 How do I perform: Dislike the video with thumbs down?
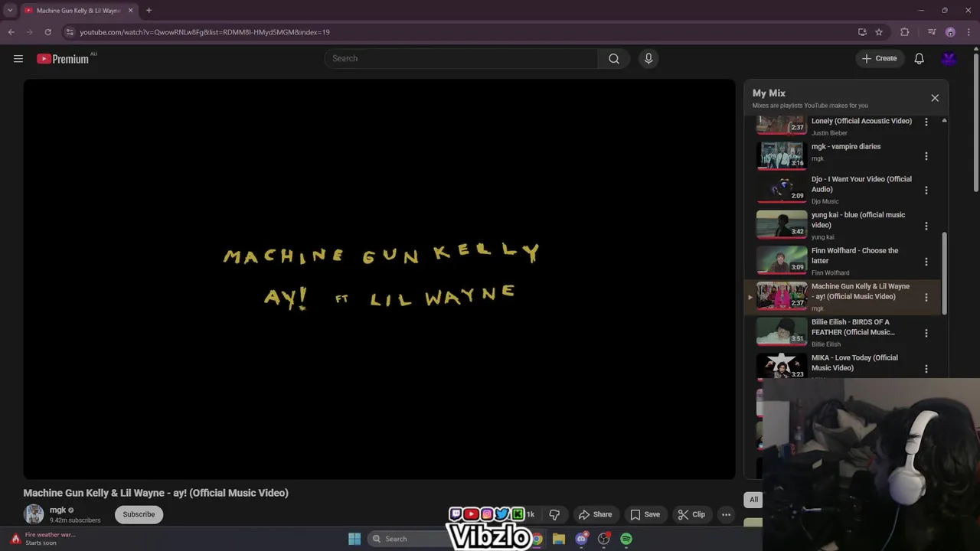point(554,514)
